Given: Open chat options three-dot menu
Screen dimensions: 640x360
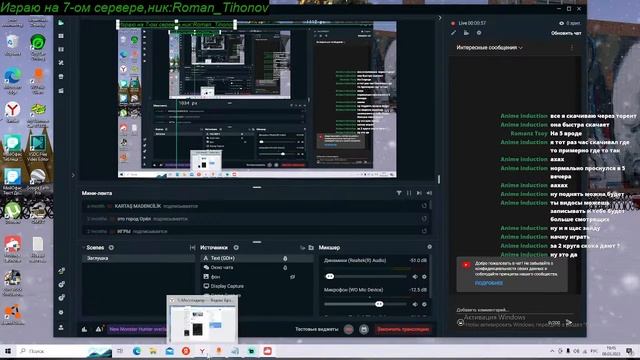Looking at the screenshot, I should tap(572, 47).
